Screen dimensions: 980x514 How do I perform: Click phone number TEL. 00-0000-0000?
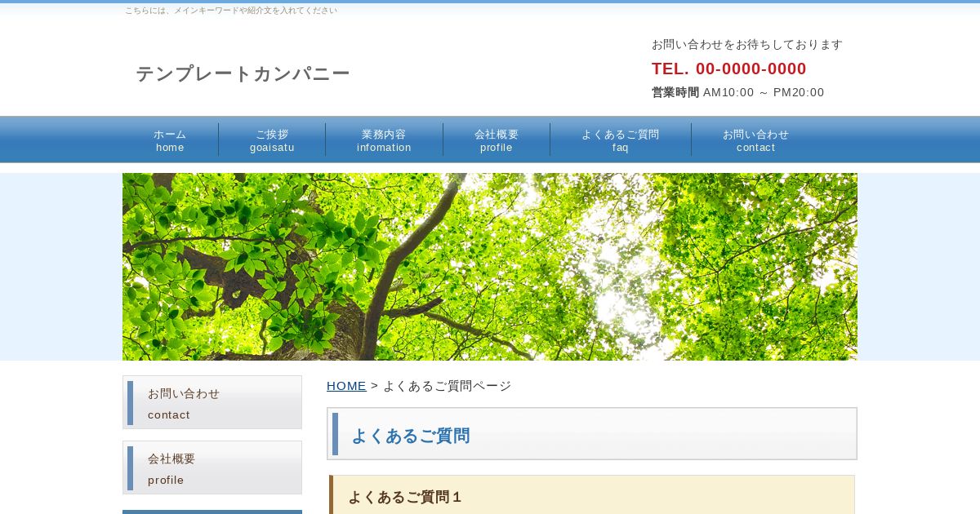(729, 69)
